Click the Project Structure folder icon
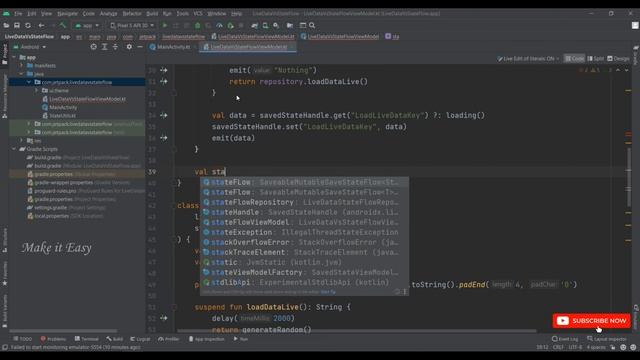The width and height of the screenshot is (640, 360). coord(290,25)
